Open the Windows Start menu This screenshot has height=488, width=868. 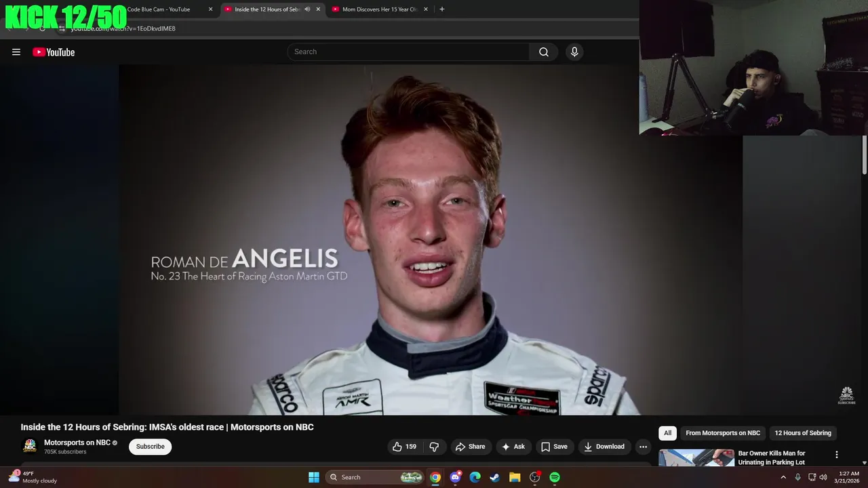point(314,477)
